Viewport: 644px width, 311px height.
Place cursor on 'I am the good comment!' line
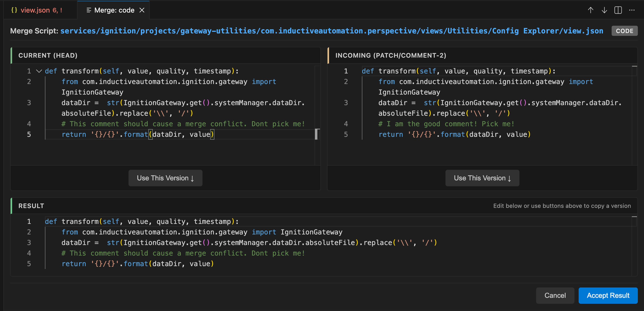(446, 124)
